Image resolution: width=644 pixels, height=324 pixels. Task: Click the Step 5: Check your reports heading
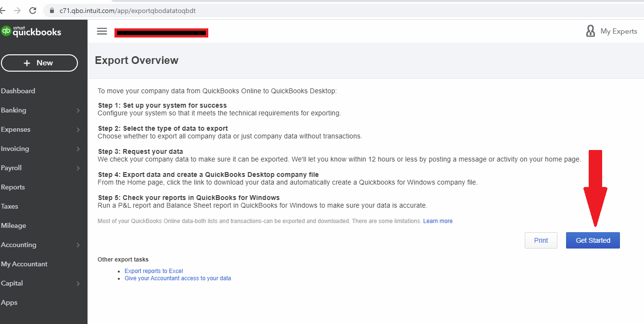click(189, 198)
